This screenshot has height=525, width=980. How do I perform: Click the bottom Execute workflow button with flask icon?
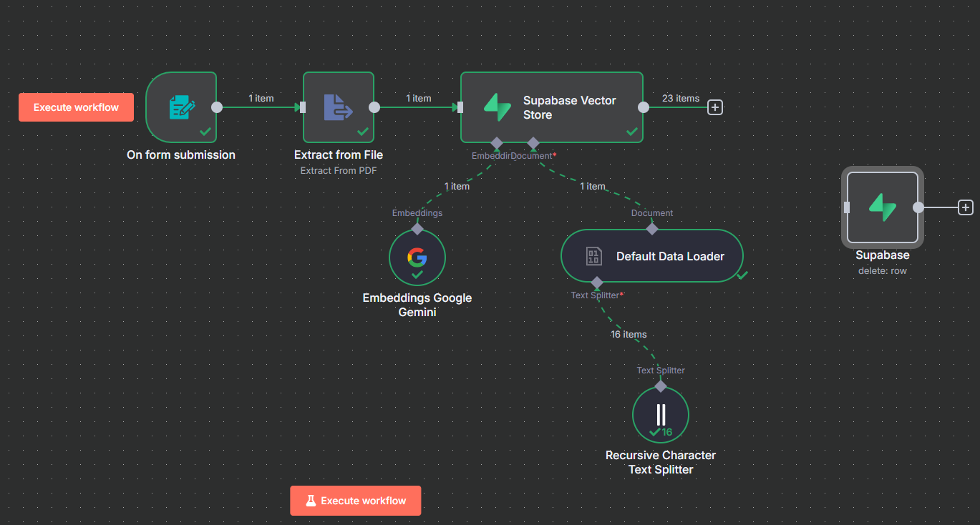[x=356, y=501]
